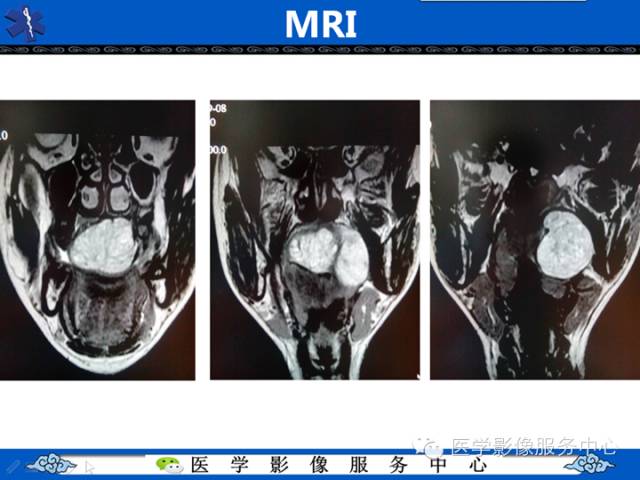Click the right cloud ornament icon in footer

(x=589, y=465)
